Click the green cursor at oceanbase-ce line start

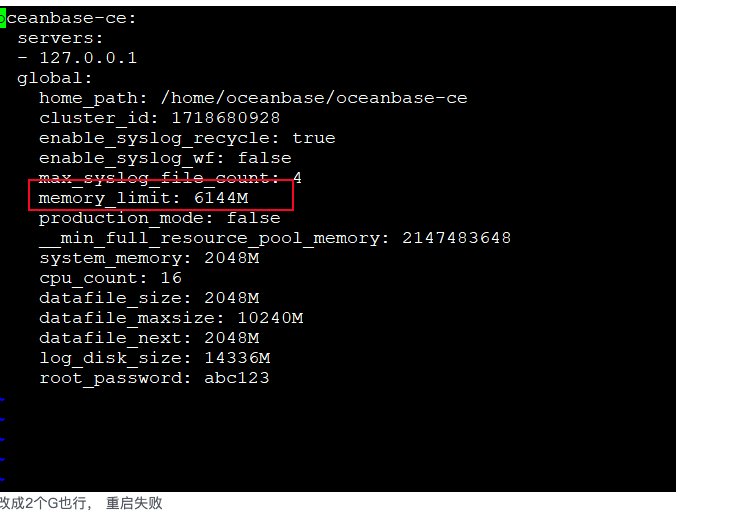point(2,19)
